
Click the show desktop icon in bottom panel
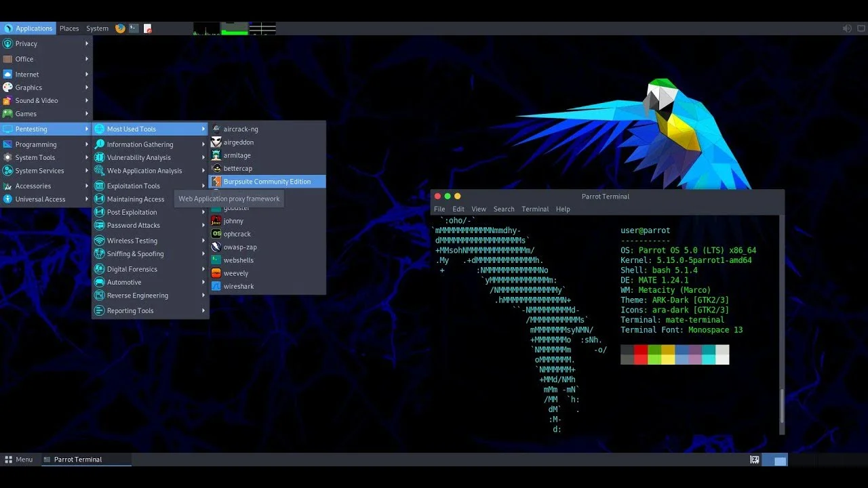click(754, 460)
